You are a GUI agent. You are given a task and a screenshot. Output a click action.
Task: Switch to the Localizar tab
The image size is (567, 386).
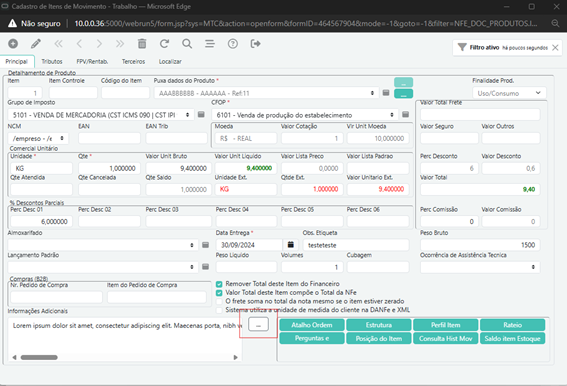(170, 61)
